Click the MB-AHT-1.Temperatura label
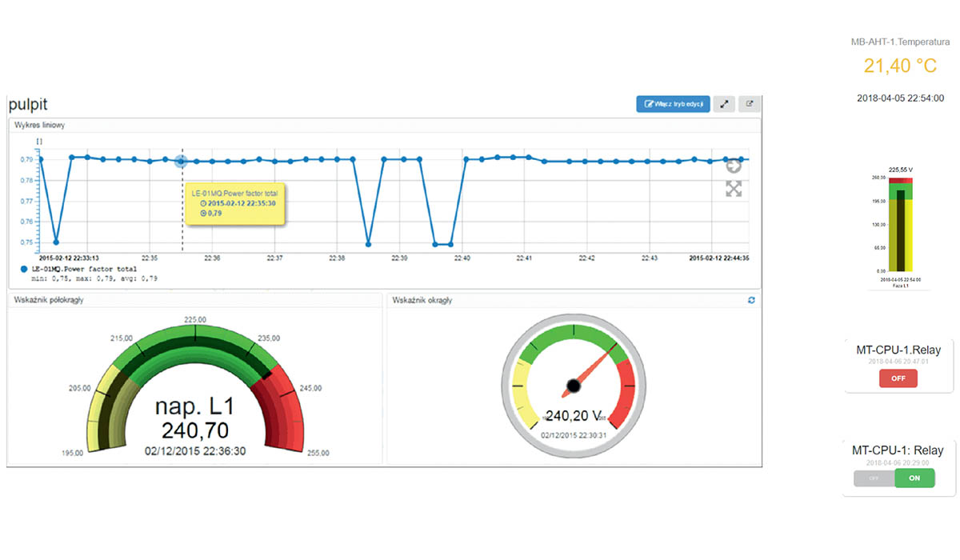960x560 pixels. tap(900, 42)
